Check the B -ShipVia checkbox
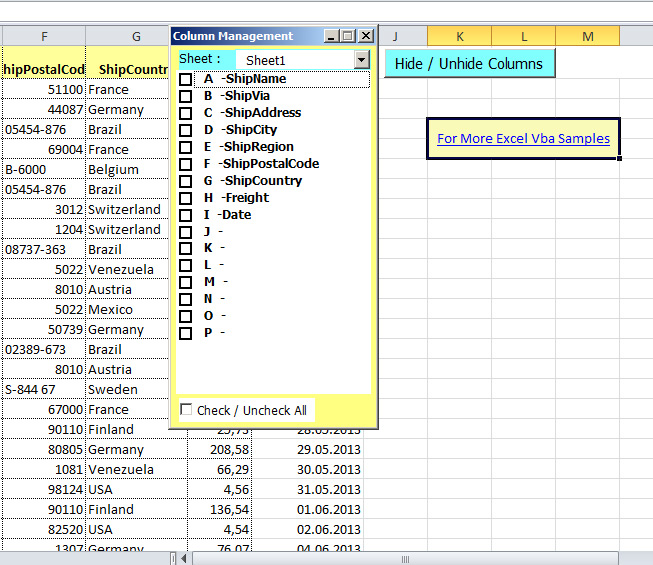 pos(186,96)
